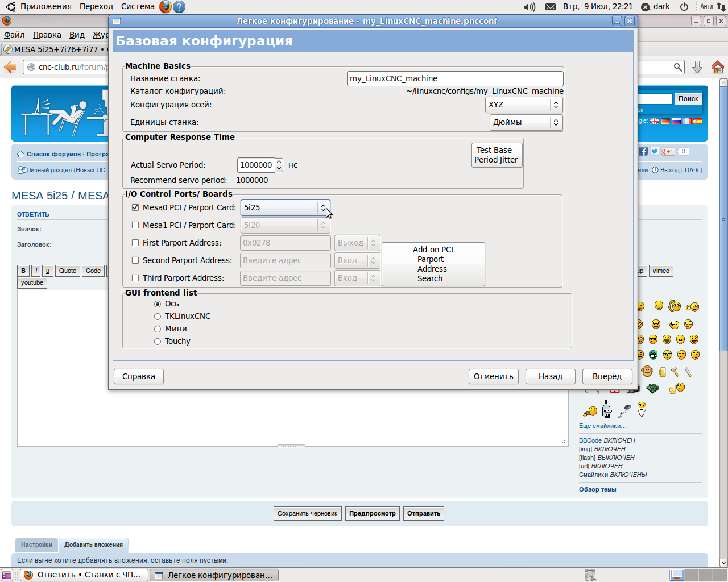Viewport: 728px width, 582px height.
Task: Enable Second Parport Address checkbox
Action: (135, 260)
